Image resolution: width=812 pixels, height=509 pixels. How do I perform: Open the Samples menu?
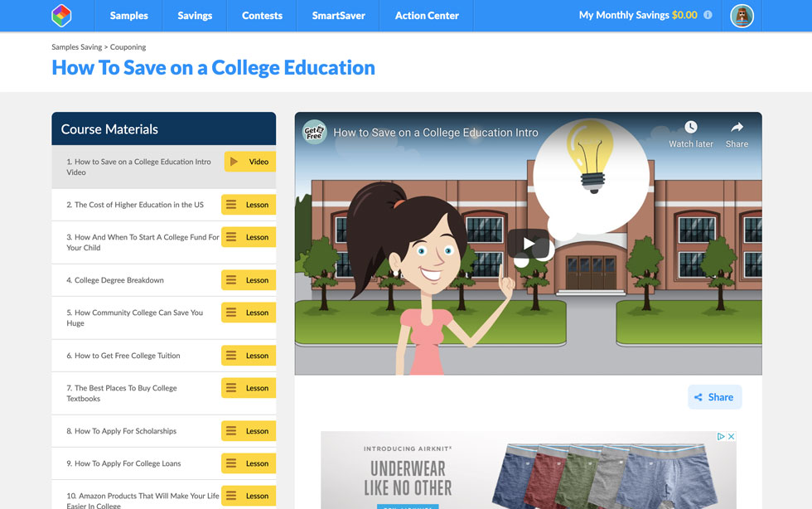128,16
